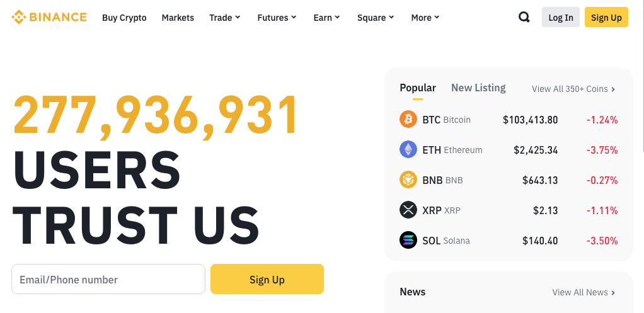Click the header Sign Up button
Image resolution: width=644 pixels, height=313 pixels.
tap(606, 17)
